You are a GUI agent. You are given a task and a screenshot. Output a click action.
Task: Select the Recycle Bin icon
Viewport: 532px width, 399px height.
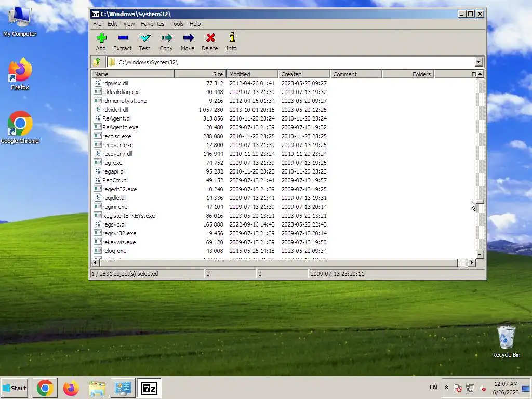506,342
